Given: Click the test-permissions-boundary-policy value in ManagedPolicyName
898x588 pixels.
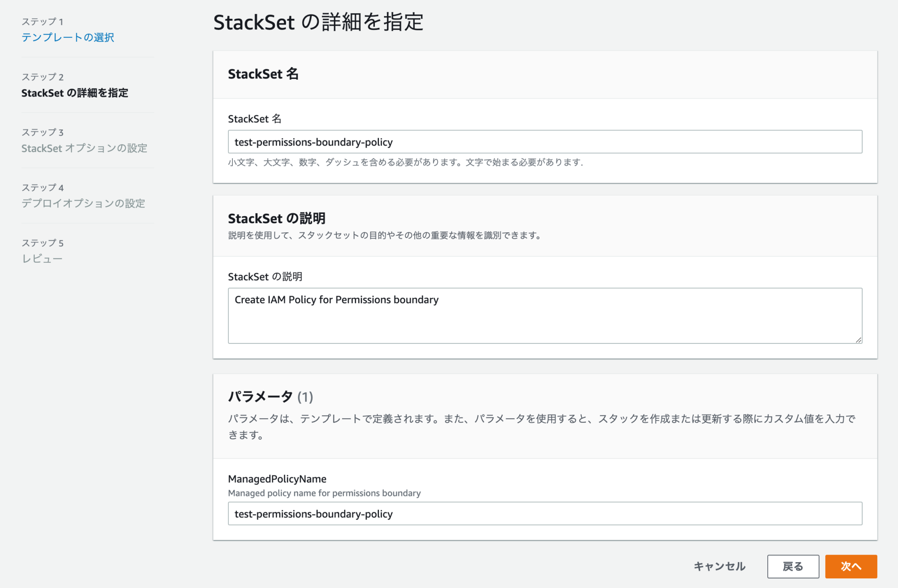Looking at the screenshot, I should [313, 513].
